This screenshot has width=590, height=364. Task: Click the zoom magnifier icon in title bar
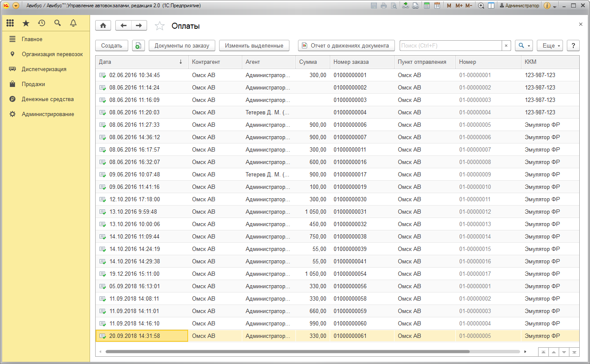pyautogui.click(x=481, y=6)
